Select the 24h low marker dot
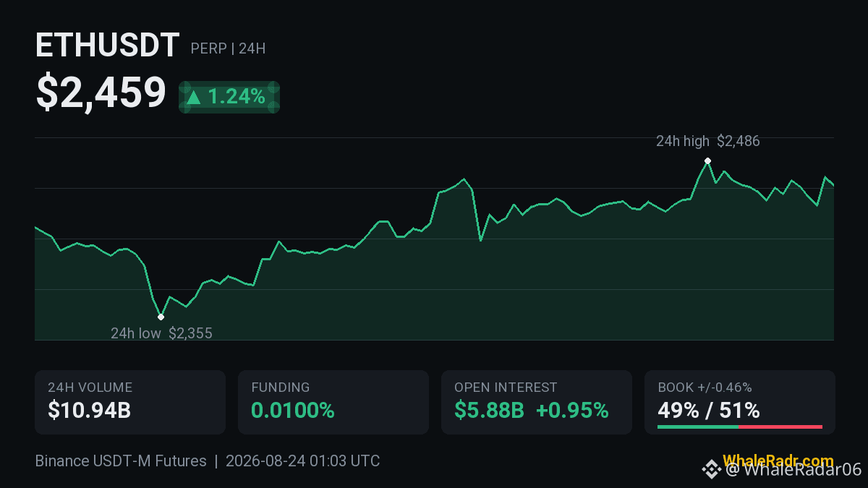This screenshot has width=868, height=488. [161, 317]
